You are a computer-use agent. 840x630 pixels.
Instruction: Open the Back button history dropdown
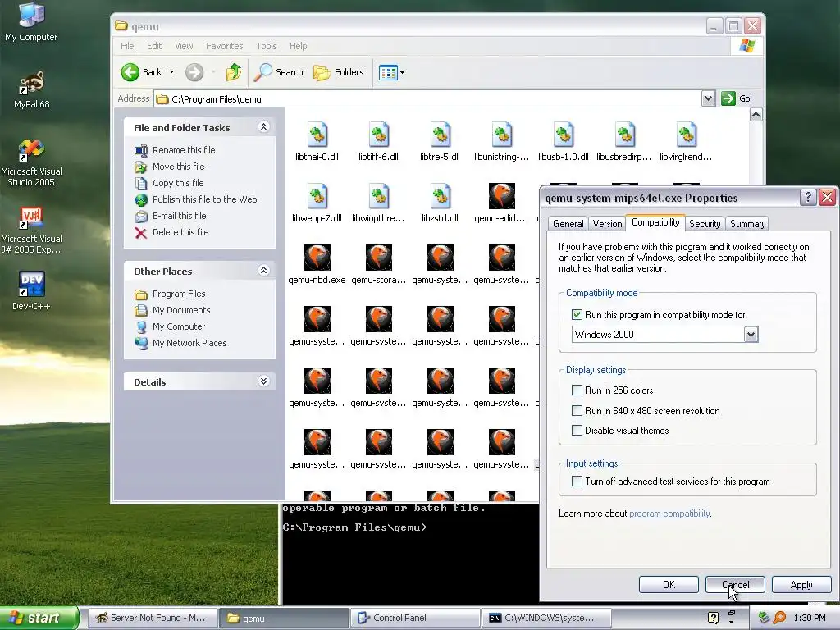tap(171, 72)
